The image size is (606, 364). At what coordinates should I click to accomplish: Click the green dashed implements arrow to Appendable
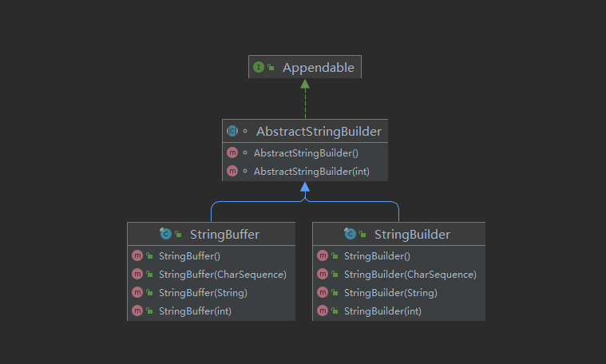305,99
